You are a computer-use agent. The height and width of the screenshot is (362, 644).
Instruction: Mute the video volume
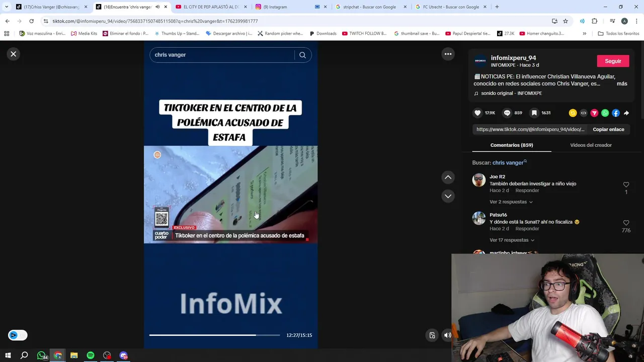point(447,335)
